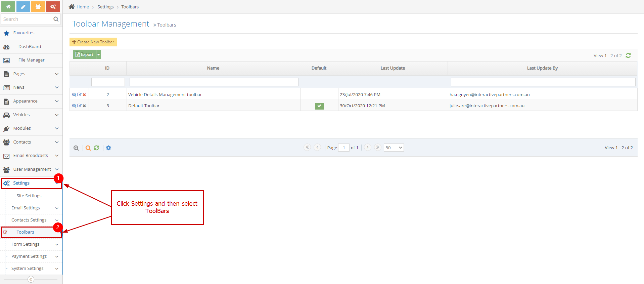Open the rows-per-page dropdown showing 50
This screenshot has height=284, width=644.
394,148
